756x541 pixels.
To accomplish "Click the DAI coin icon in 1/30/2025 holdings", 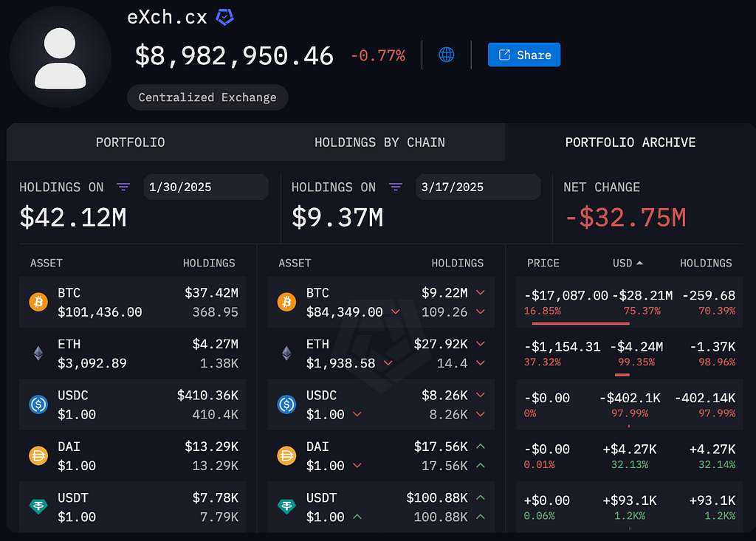I will click(x=38, y=455).
